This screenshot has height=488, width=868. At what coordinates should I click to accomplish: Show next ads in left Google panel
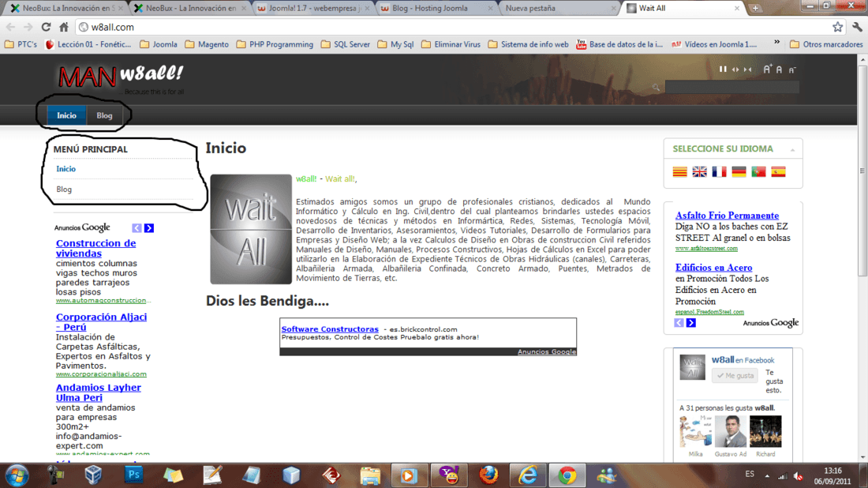(149, 228)
